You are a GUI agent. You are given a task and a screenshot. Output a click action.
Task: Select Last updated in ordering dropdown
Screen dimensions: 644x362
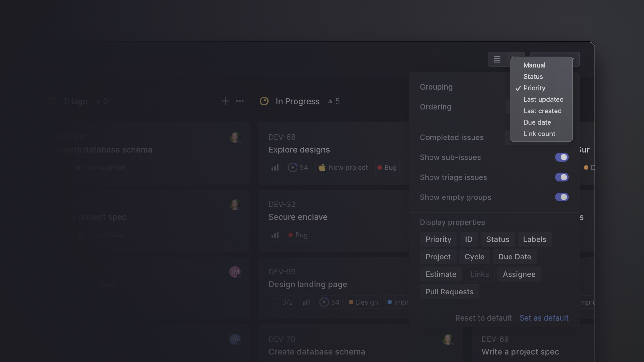(x=543, y=99)
